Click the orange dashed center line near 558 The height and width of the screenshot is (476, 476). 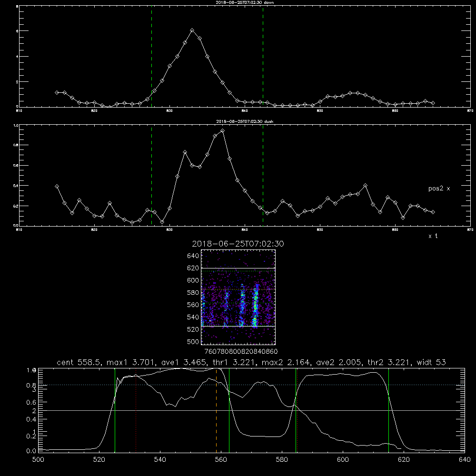(216, 410)
